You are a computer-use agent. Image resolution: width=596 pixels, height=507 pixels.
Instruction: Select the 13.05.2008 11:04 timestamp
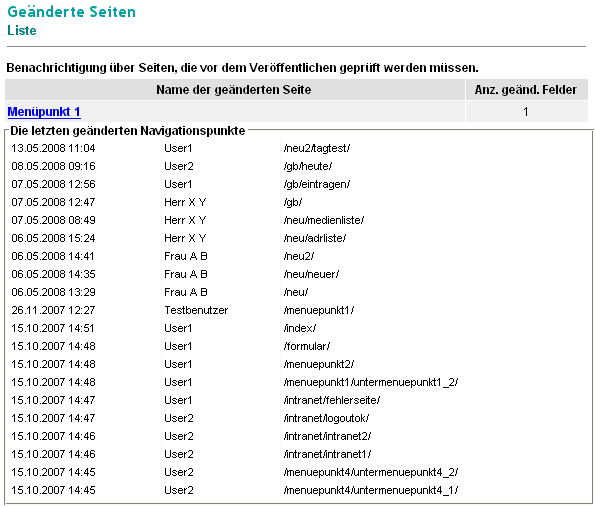pyautogui.click(x=53, y=148)
